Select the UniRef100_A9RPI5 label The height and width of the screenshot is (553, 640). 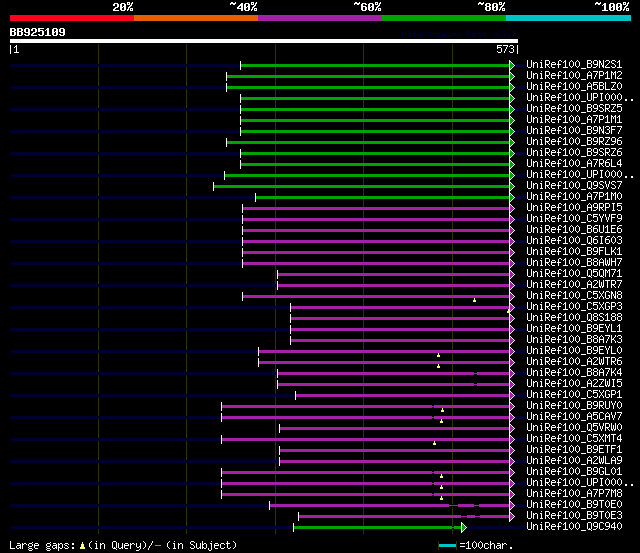574,208
